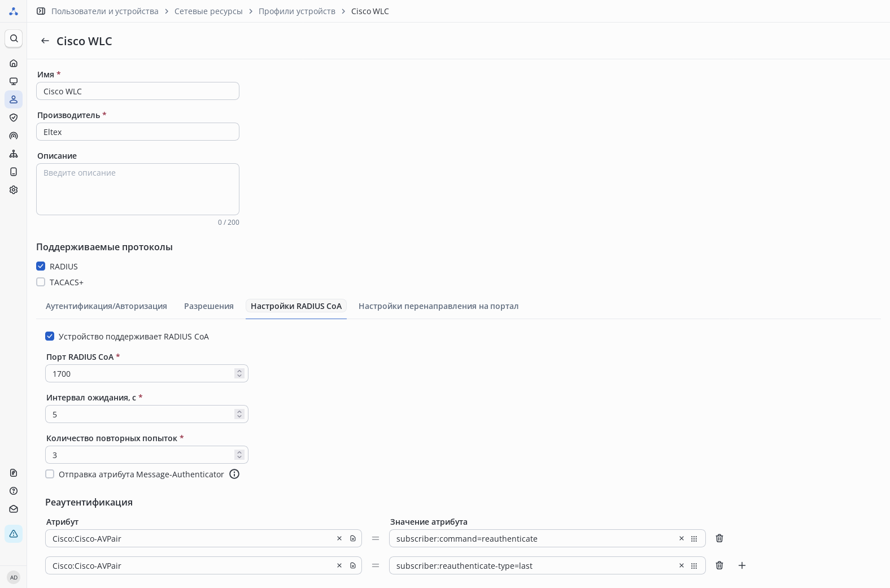The height and width of the screenshot is (588, 890).
Task: Open the device icon in sidebar
Action: [14, 172]
